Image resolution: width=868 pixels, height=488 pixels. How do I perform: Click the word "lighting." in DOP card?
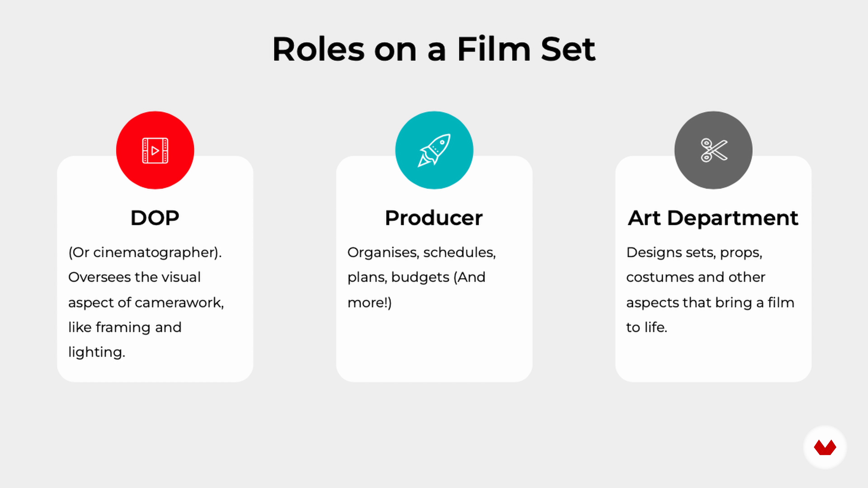point(97,352)
